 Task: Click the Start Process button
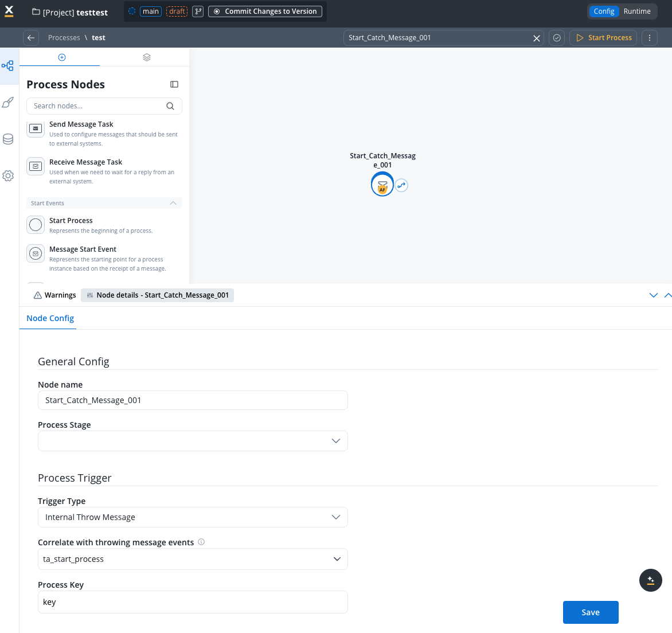pyautogui.click(x=603, y=38)
